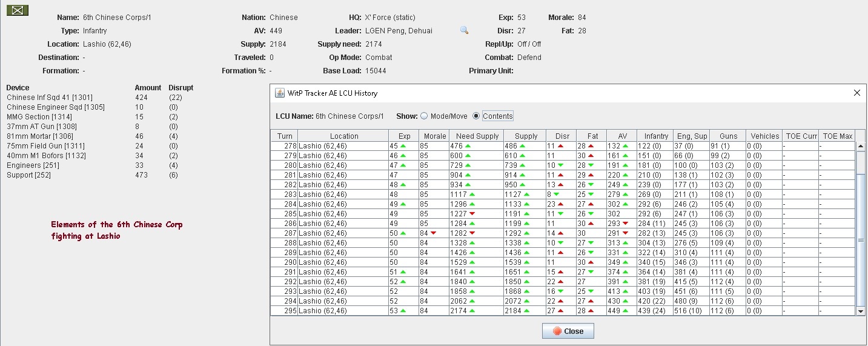
Task: Click the vertical scrollbar thumb
Action: [x=861, y=241]
